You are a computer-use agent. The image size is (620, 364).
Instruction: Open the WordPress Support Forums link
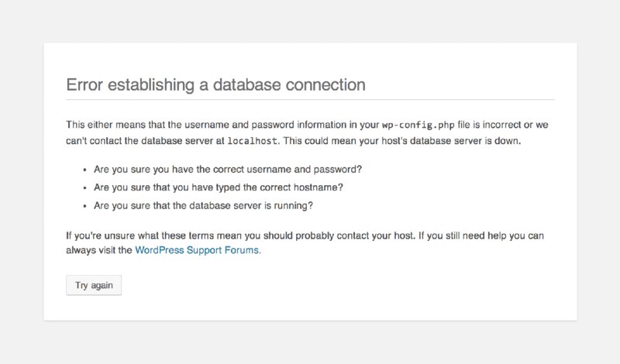[198, 250]
